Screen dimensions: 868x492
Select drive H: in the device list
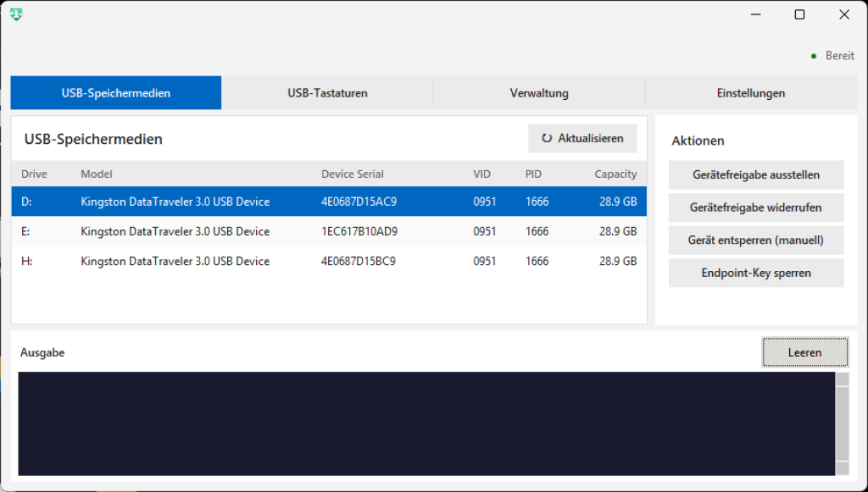(x=329, y=261)
